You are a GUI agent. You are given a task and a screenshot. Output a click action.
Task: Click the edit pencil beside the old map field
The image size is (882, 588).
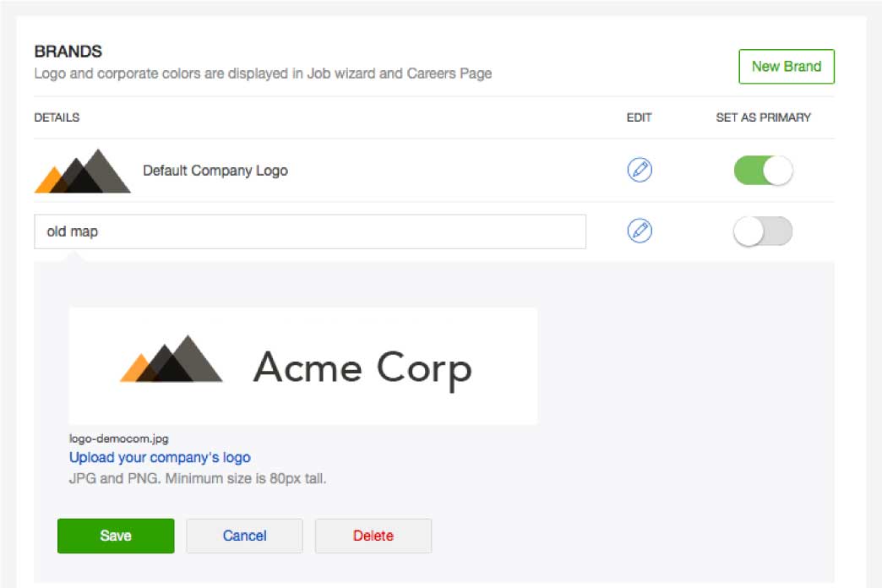[x=640, y=231]
